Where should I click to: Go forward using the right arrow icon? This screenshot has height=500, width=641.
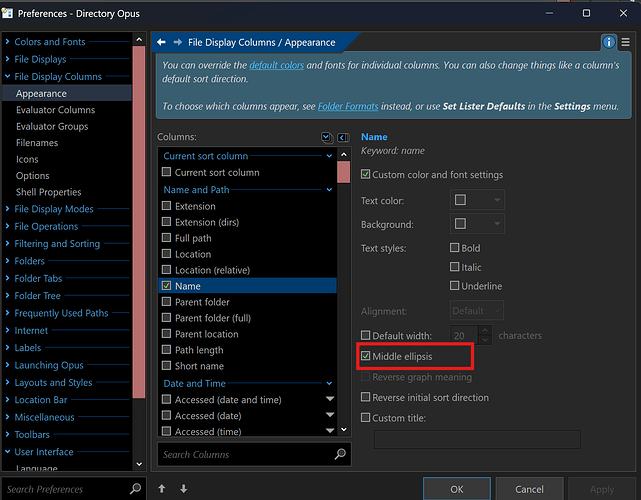(177, 42)
